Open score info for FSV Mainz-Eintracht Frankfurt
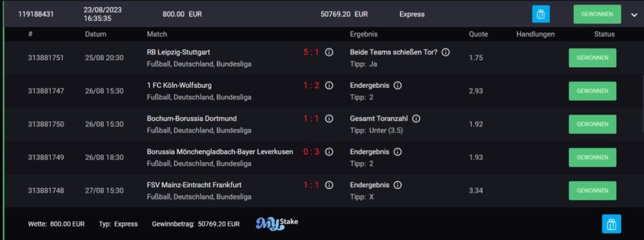Screen dimensions: 644x240 329,185
